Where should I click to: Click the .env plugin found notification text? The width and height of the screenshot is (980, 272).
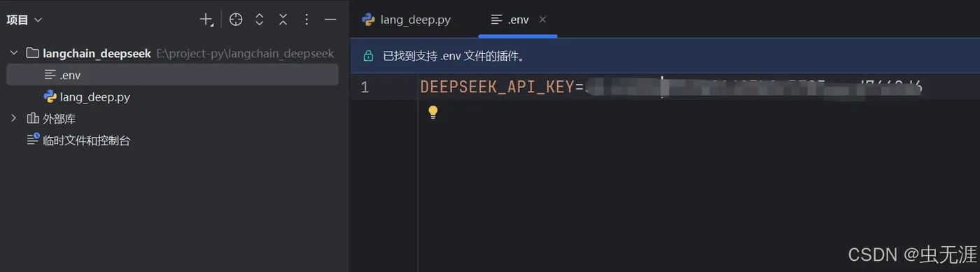[454, 56]
